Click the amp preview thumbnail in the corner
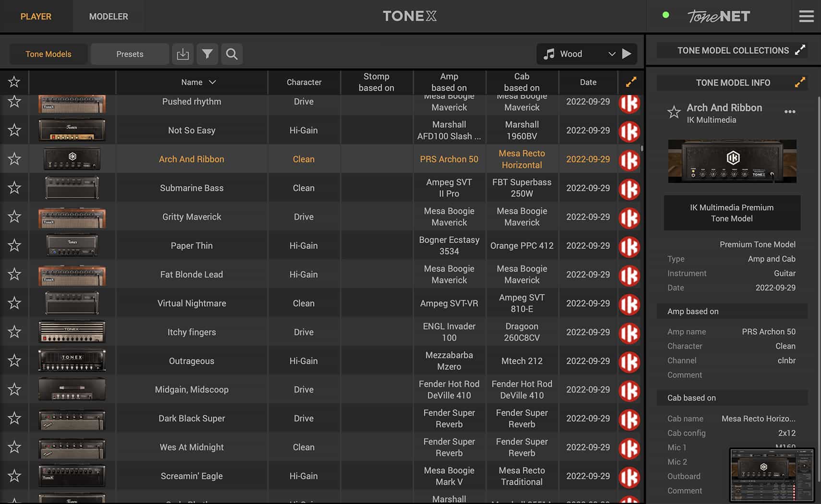The image size is (821, 504). (x=772, y=474)
